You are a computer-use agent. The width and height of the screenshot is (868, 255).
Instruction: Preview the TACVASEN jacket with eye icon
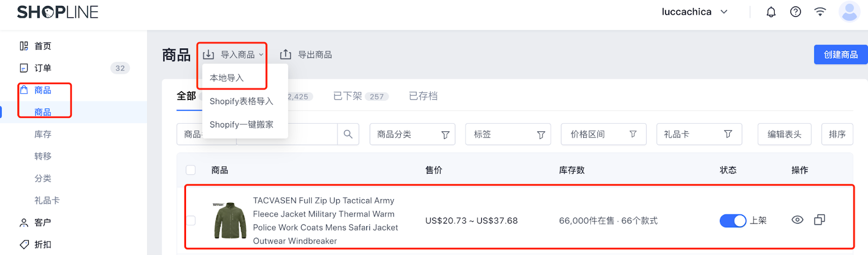tap(797, 220)
